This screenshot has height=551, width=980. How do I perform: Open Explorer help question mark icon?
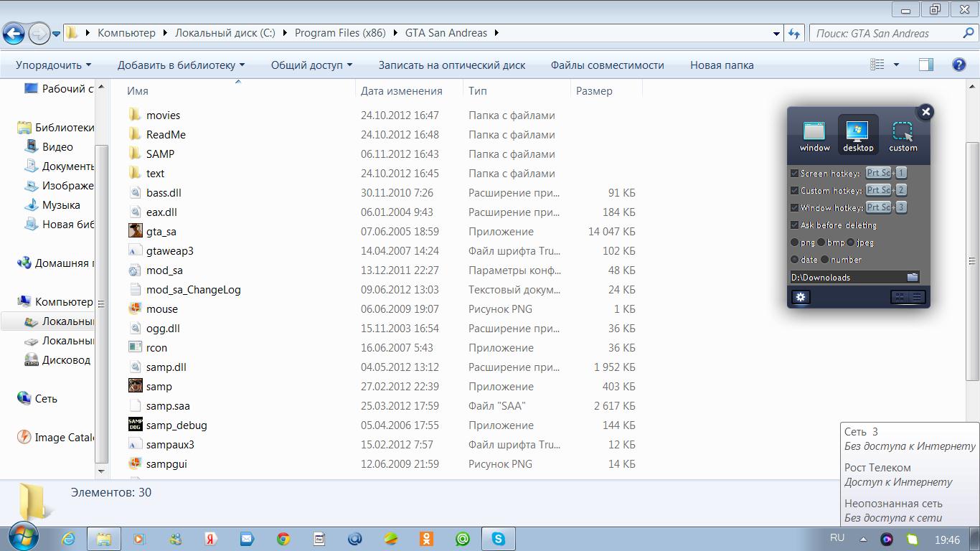coord(958,65)
